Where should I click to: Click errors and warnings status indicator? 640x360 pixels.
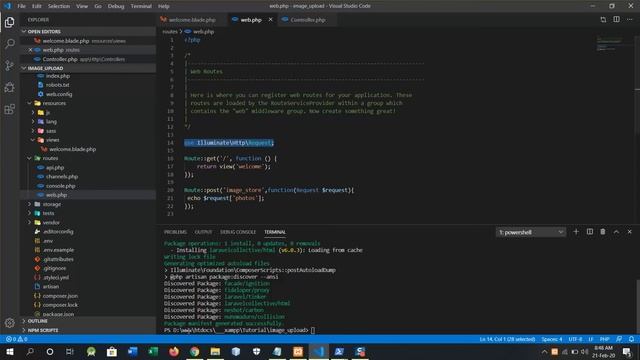pos(17,339)
